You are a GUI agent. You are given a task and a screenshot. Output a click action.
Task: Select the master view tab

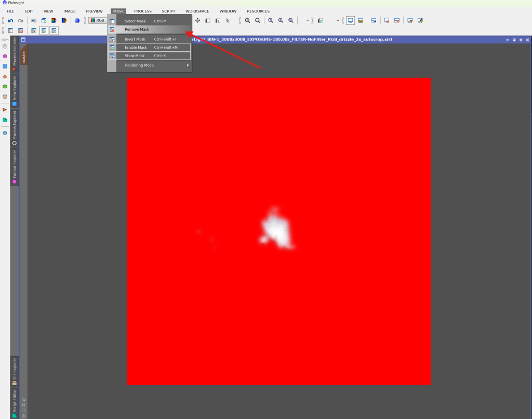pyautogui.click(x=23, y=57)
